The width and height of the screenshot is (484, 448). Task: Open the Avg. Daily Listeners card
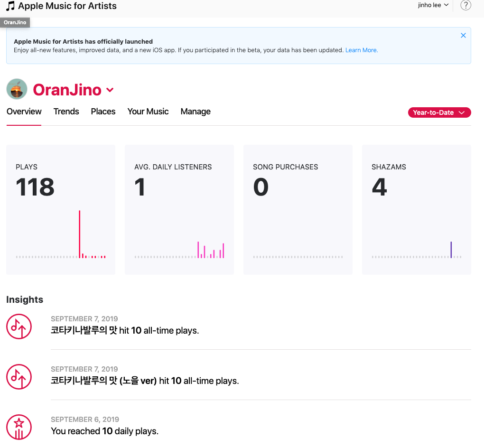tap(179, 210)
